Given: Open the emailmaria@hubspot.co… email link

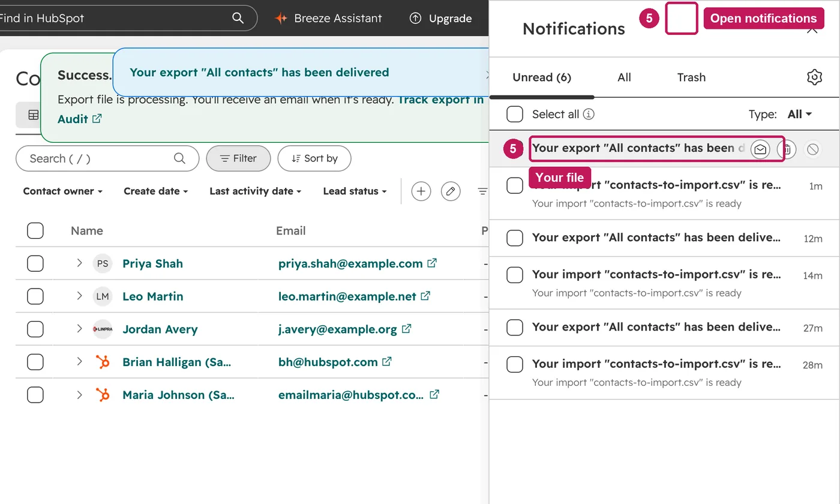Looking at the screenshot, I should click(x=351, y=395).
